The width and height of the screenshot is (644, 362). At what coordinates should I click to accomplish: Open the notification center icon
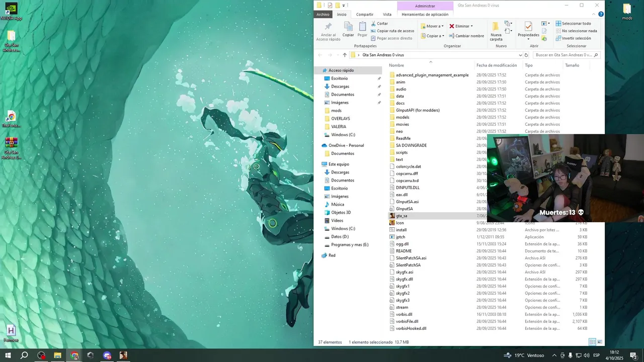click(x=633, y=355)
